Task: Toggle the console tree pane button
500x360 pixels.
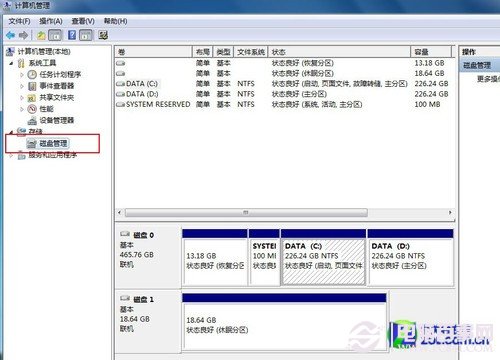Action: point(55,35)
